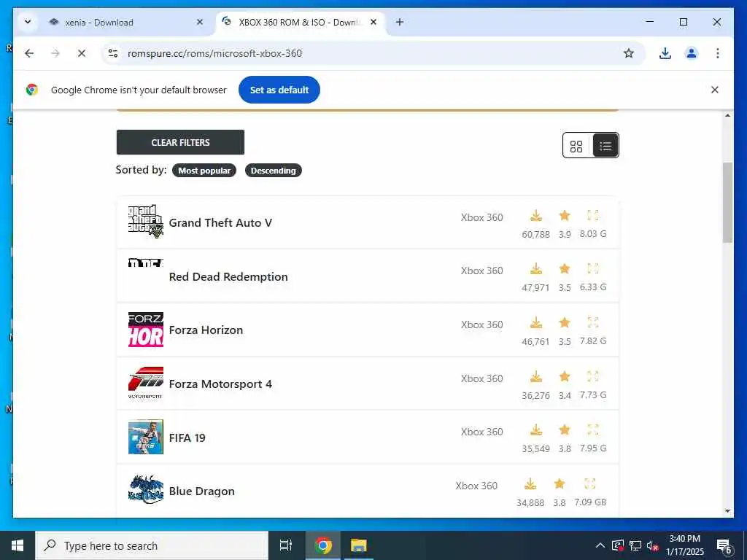Switch to list view layout

pos(605,146)
